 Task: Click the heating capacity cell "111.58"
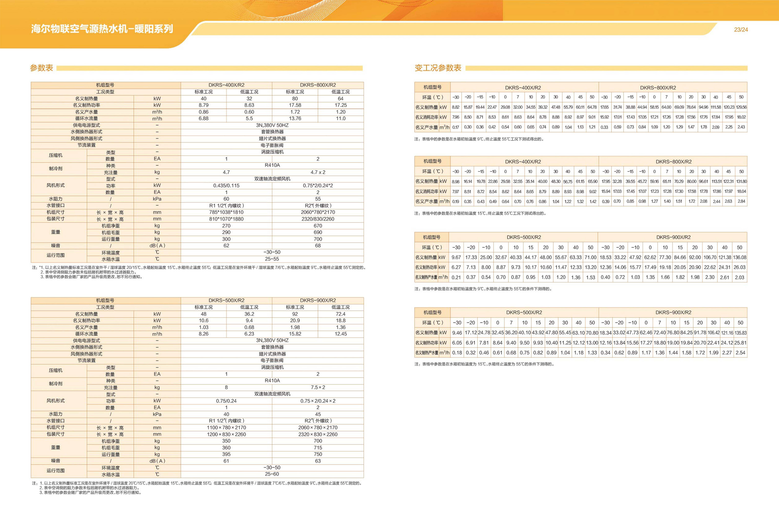[x=716, y=107]
